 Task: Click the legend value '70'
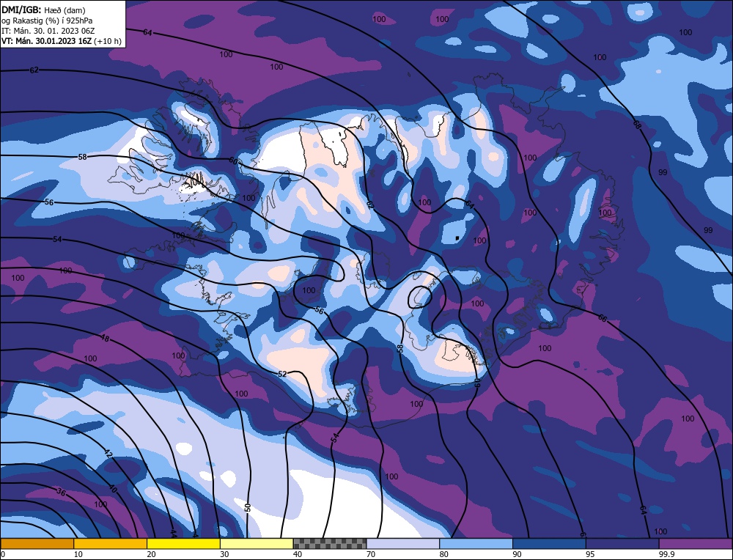[x=371, y=554]
